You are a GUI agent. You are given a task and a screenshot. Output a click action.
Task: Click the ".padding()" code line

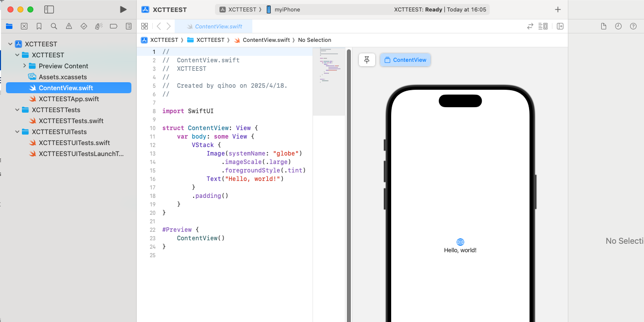[210, 196]
